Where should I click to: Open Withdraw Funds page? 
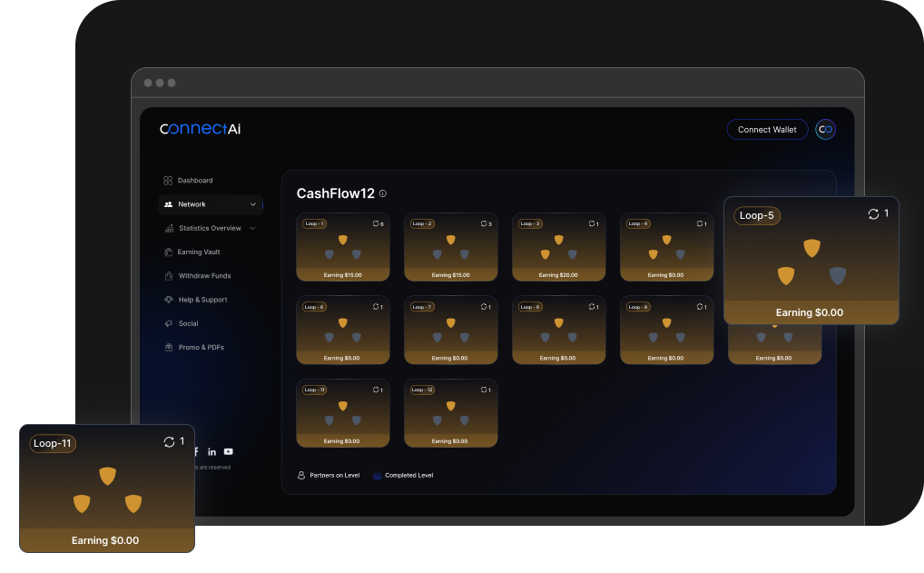click(x=204, y=276)
